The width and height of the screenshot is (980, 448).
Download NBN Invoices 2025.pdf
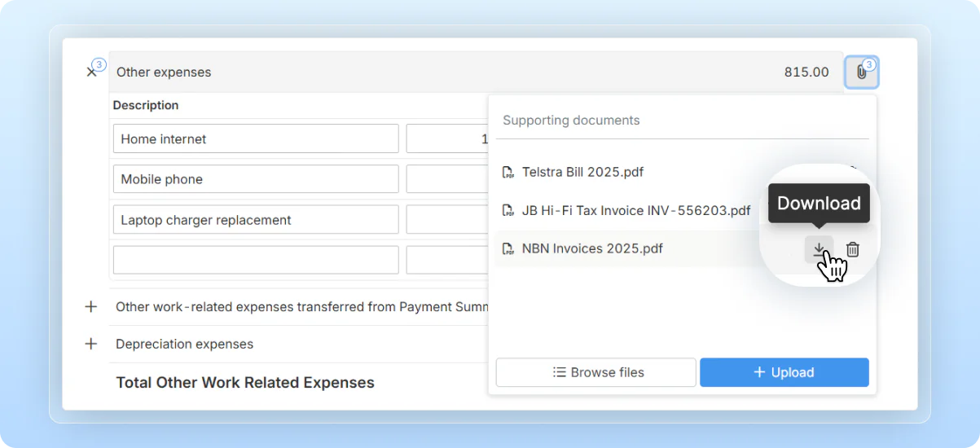(820, 249)
